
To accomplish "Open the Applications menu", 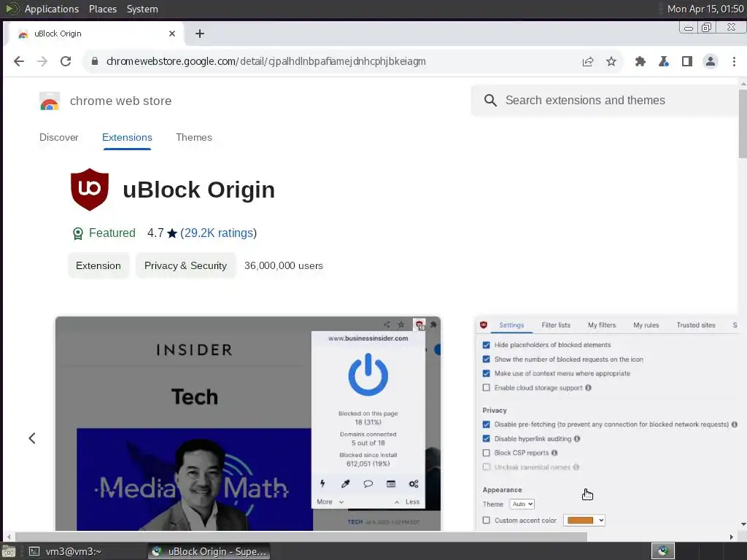I will click(52, 9).
